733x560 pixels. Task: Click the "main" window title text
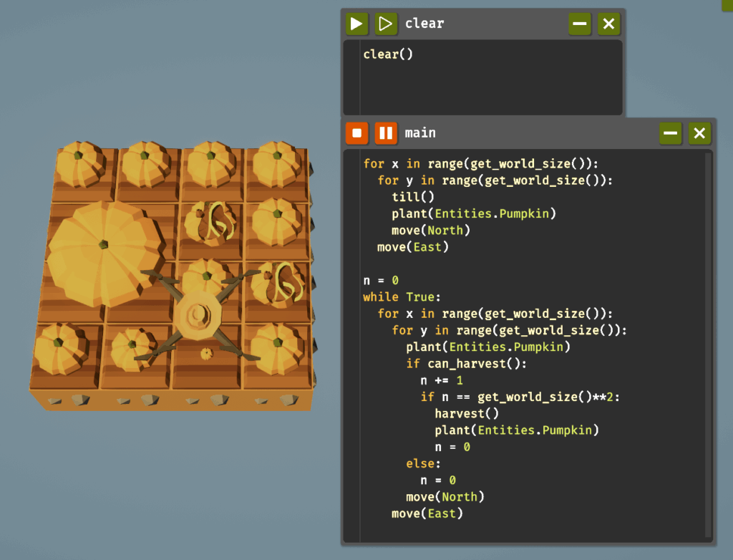420,132
